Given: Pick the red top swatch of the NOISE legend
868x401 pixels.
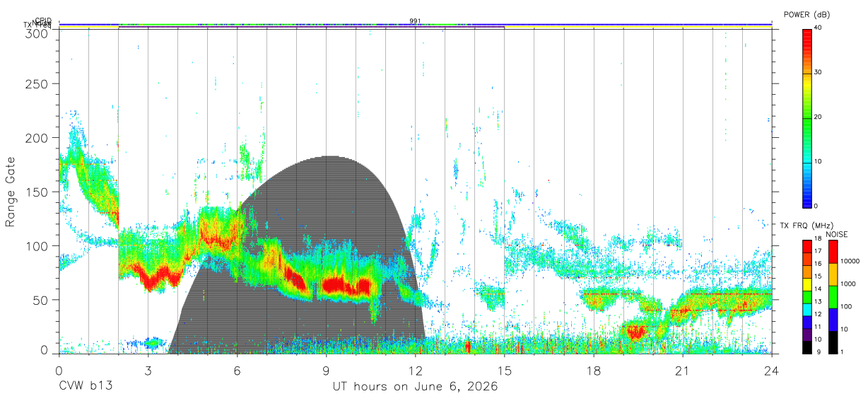Looking at the screenshot, I should point(833,251).
